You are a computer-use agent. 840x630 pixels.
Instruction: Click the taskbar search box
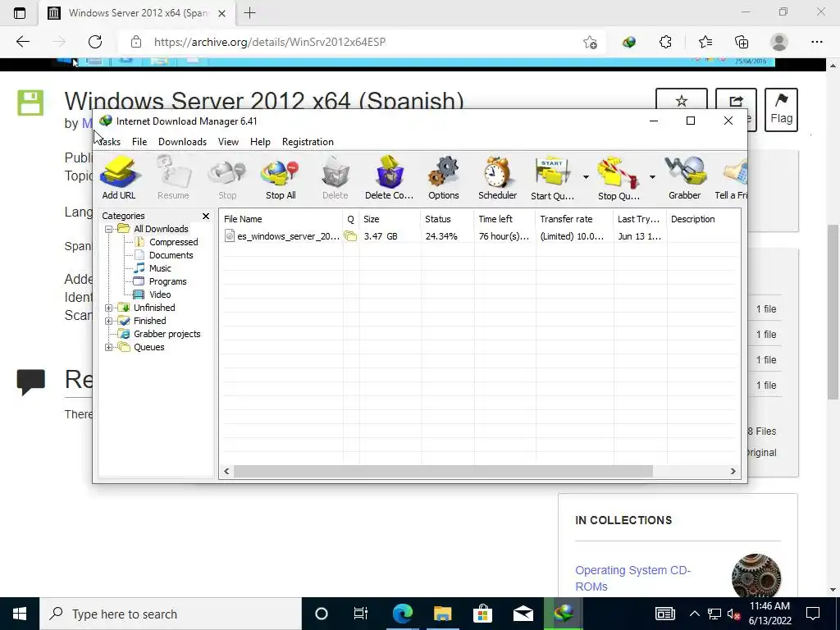pyautogui.click(x=171, y=614)
